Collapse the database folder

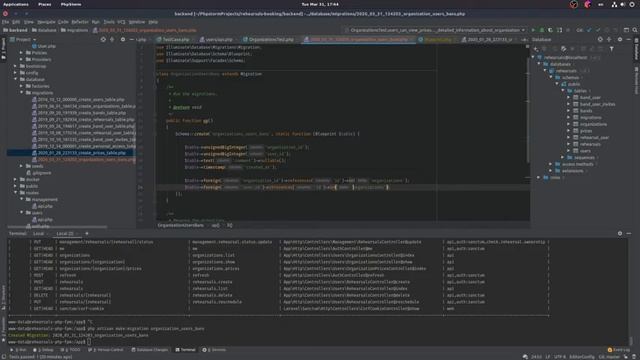click(16, 79)
